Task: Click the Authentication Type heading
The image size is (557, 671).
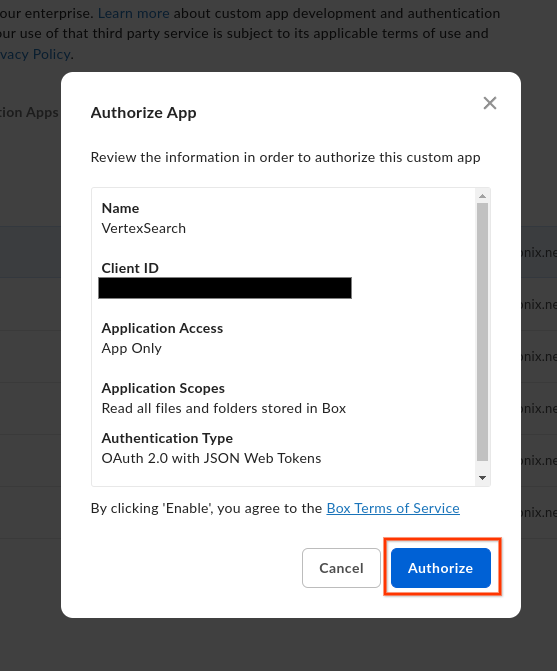Action: [167, 438]
